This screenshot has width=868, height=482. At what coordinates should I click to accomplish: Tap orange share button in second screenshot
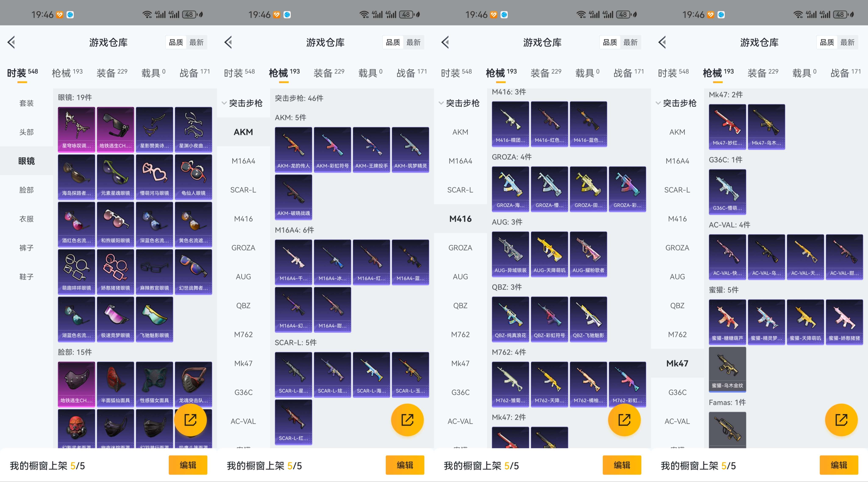point(407,420)
